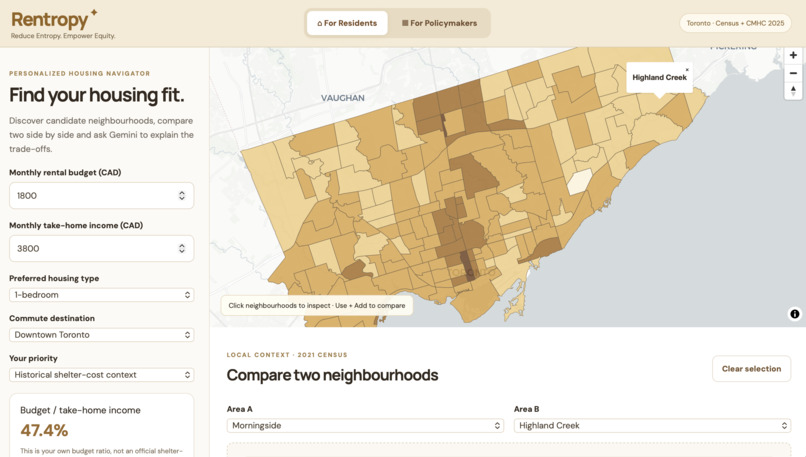Adjust the take-home income stepper arrows
806x457 pixels.
pyautogui.click(x=182, y=248)
